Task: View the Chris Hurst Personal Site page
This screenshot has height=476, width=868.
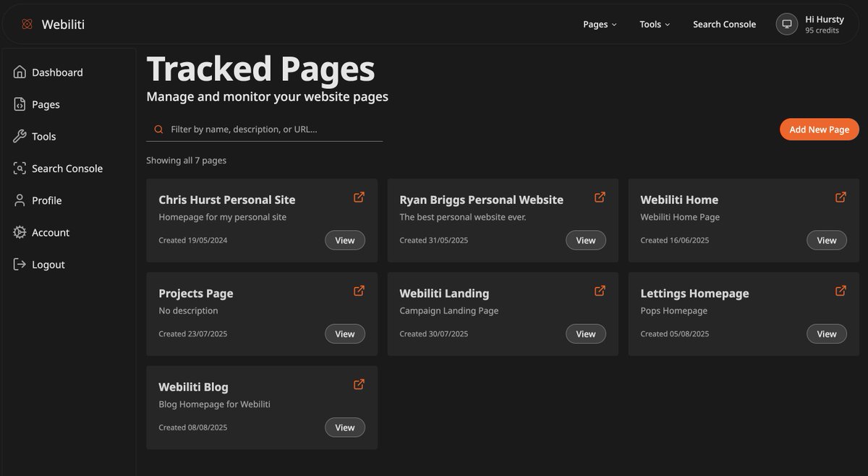Action: tap(345, 240)
